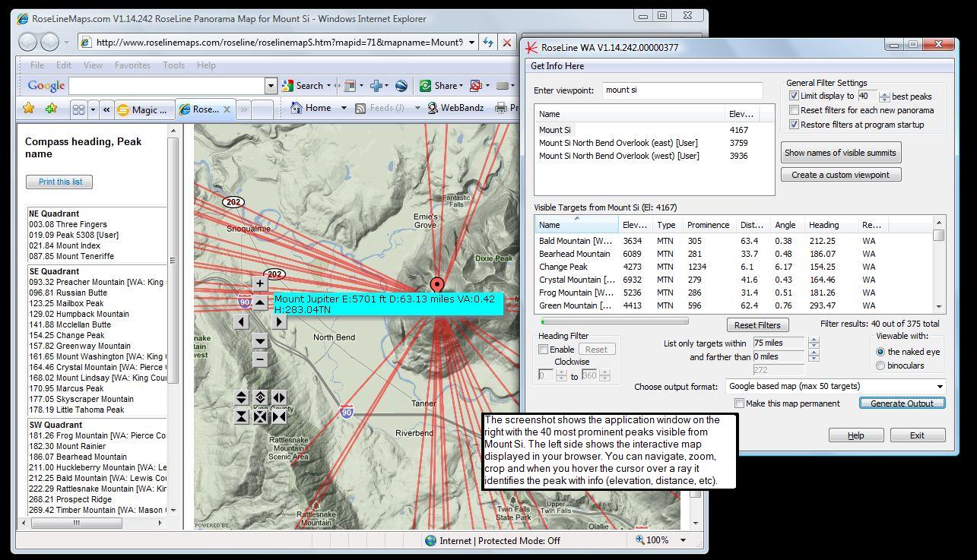This screenshot has width=977, height=560.
Task: Open the File menu in Internet Explorer
Action: pyautogui.click(x=37, y=65)
